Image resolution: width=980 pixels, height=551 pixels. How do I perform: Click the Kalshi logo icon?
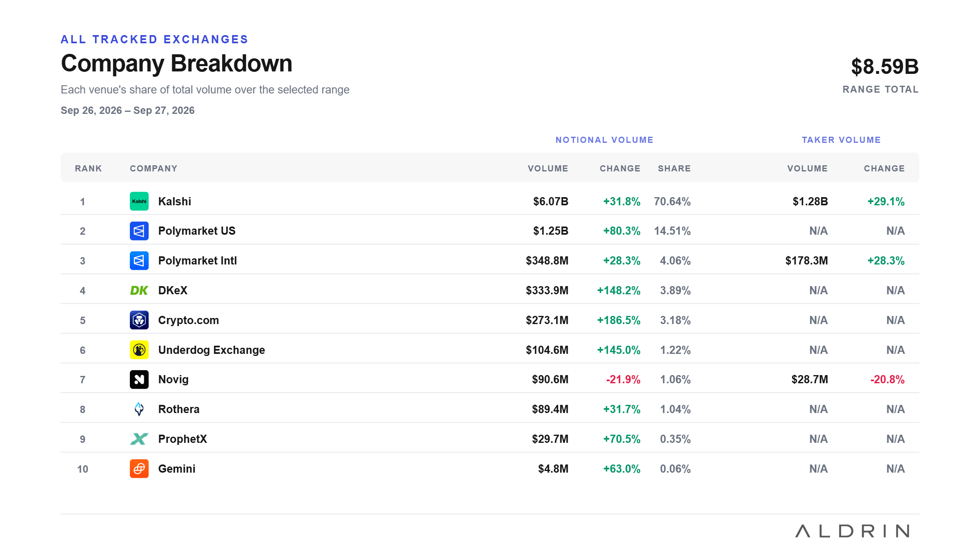[x=139, y=201]
